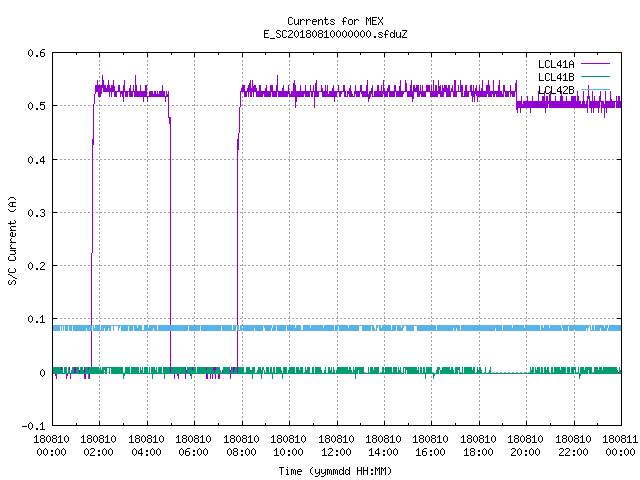Click the 180810 06:00 x-axis tick label
The image size is (640, 480).
point(193,446)
